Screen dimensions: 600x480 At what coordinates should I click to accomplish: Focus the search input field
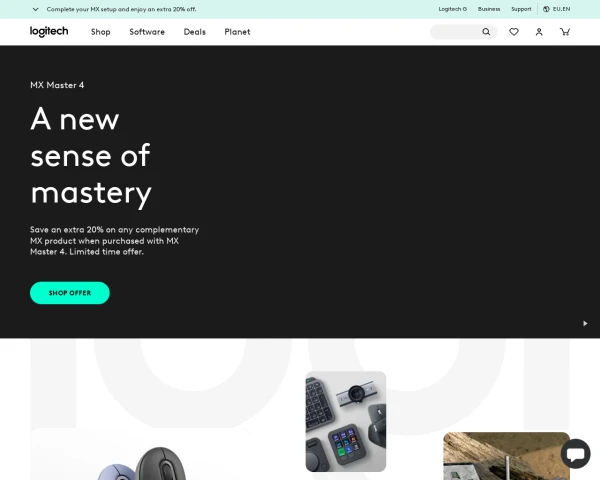tap(456, 32)
